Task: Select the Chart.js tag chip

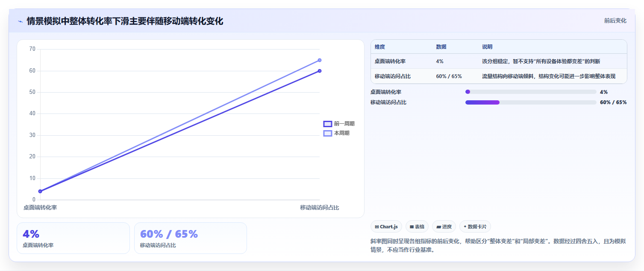Action: pos(386,227)
